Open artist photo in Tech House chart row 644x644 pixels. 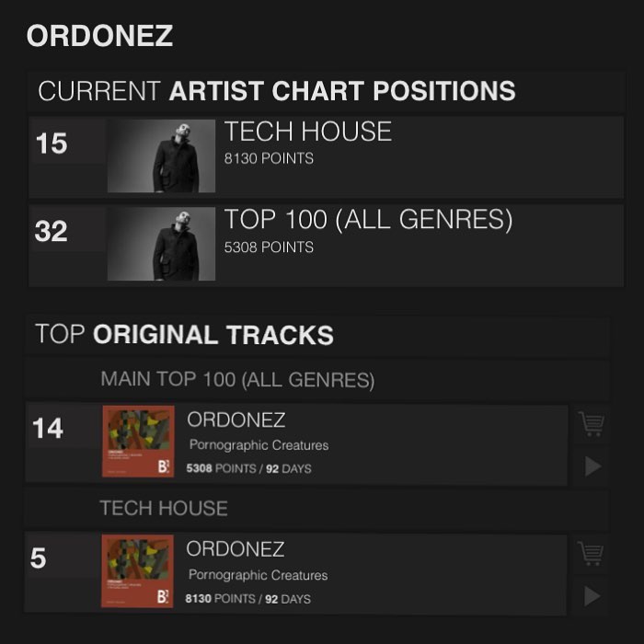[161, 155]
